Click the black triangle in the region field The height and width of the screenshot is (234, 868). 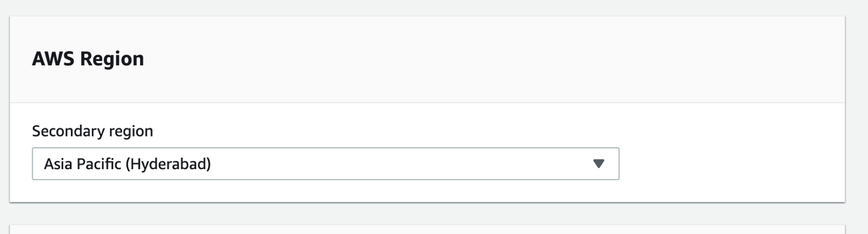point(599,164)
